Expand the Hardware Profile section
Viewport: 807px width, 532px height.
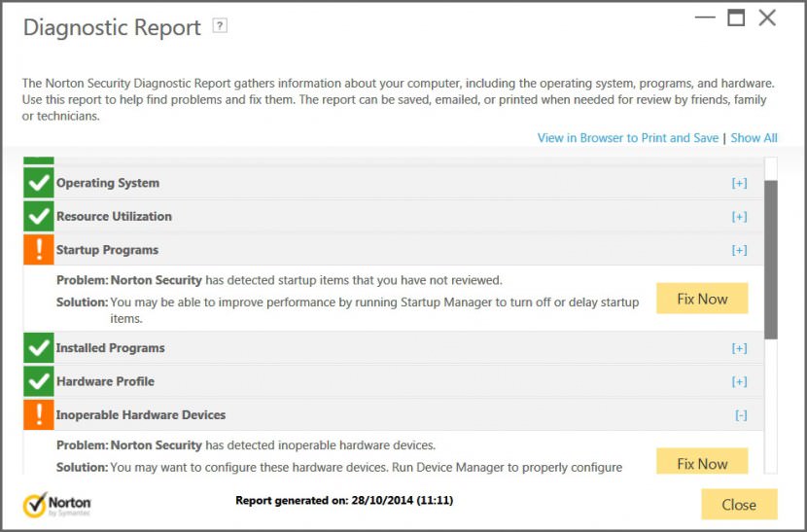(740, 382)
